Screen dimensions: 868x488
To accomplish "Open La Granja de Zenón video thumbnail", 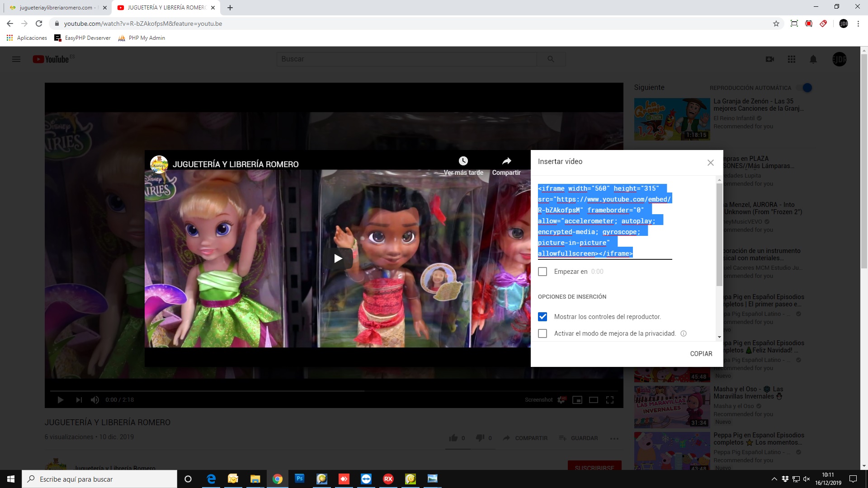I will click(672, 119).
